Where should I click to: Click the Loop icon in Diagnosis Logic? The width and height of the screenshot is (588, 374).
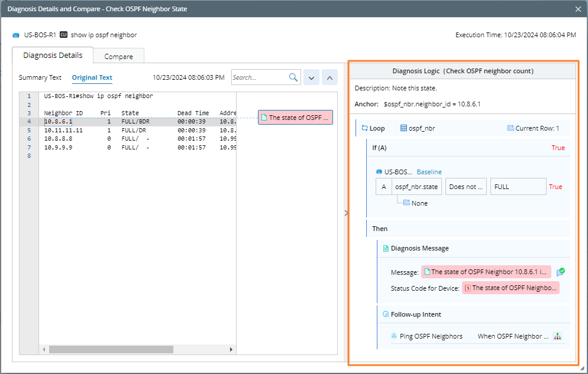coord(364,128)
